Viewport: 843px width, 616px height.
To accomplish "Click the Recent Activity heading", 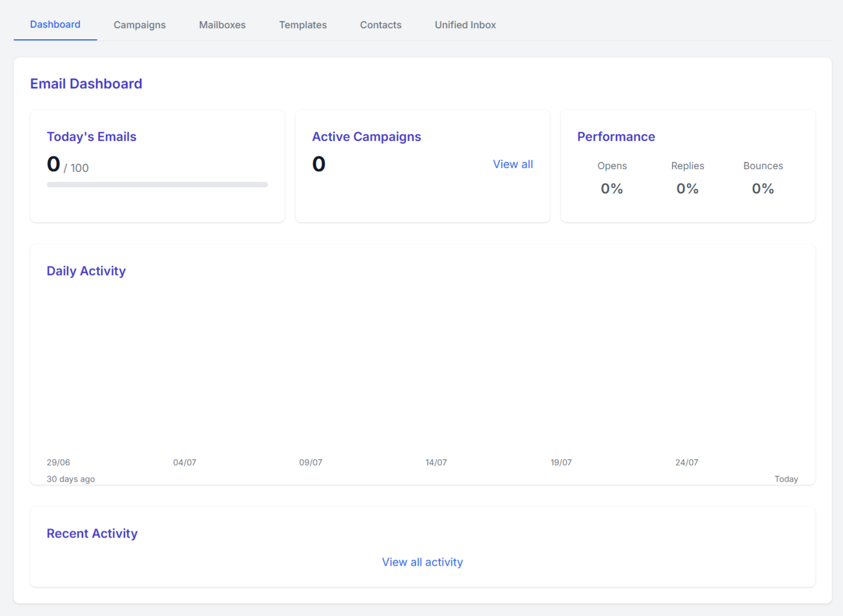I will [92, 533].
